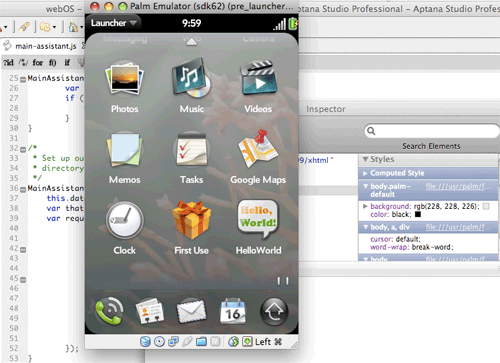Collapse the body, a, div style rule
500x363 pixels.
coord(366,227)
